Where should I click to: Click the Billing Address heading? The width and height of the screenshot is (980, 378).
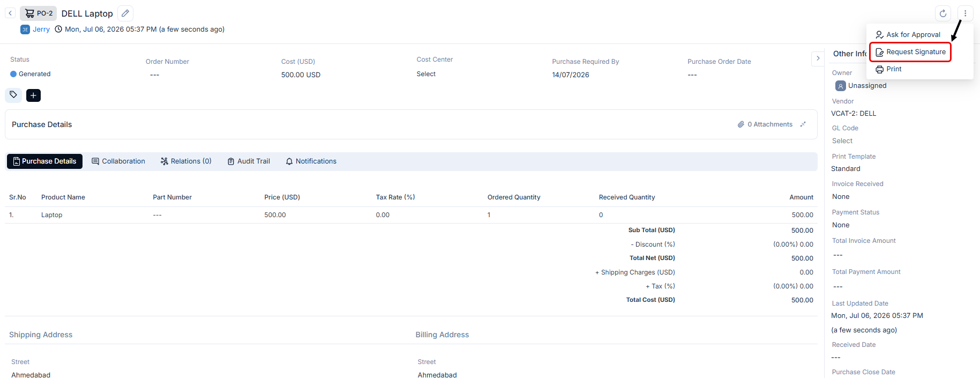tap(442, 335)
